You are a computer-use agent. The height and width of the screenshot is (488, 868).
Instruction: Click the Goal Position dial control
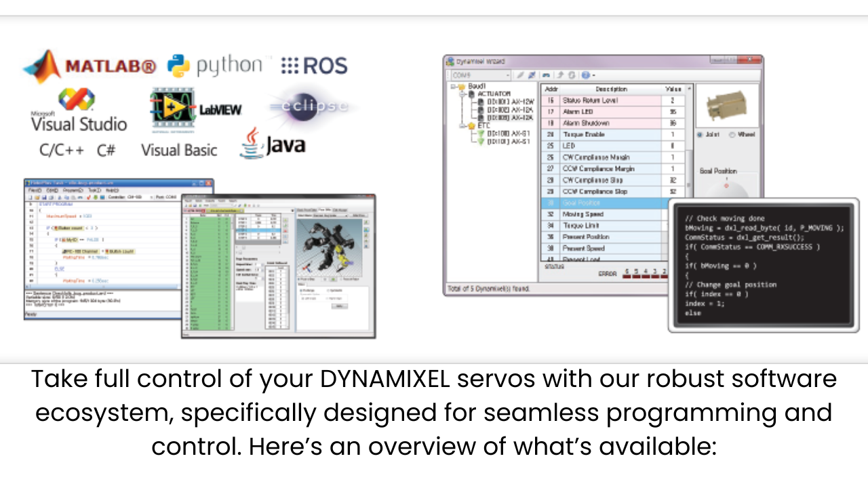727,188
